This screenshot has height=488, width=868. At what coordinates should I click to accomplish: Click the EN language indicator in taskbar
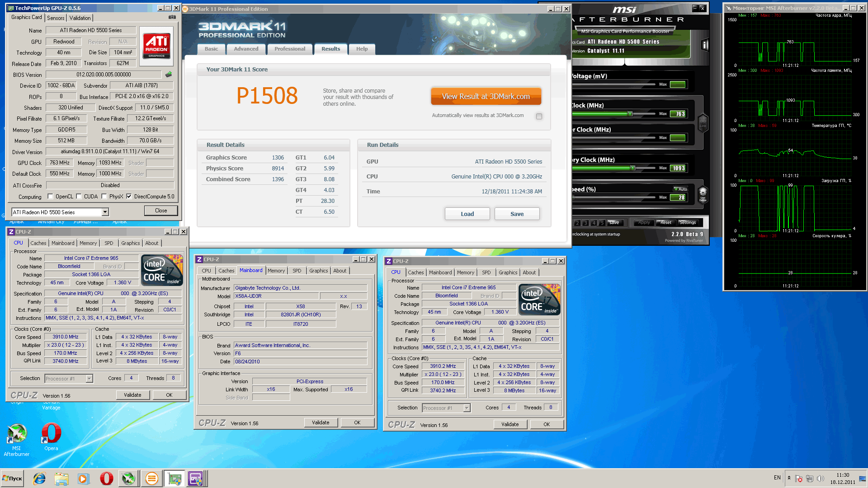click(777, 478)
